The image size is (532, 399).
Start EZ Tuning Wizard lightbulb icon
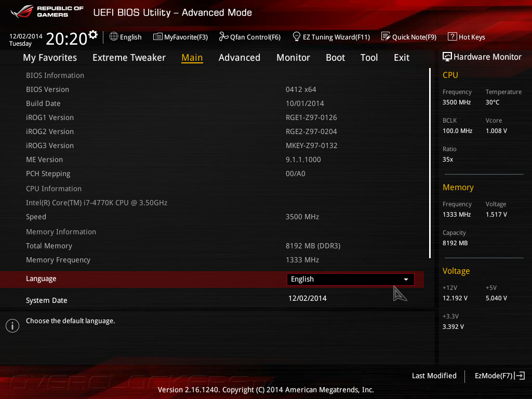(296, 36)
